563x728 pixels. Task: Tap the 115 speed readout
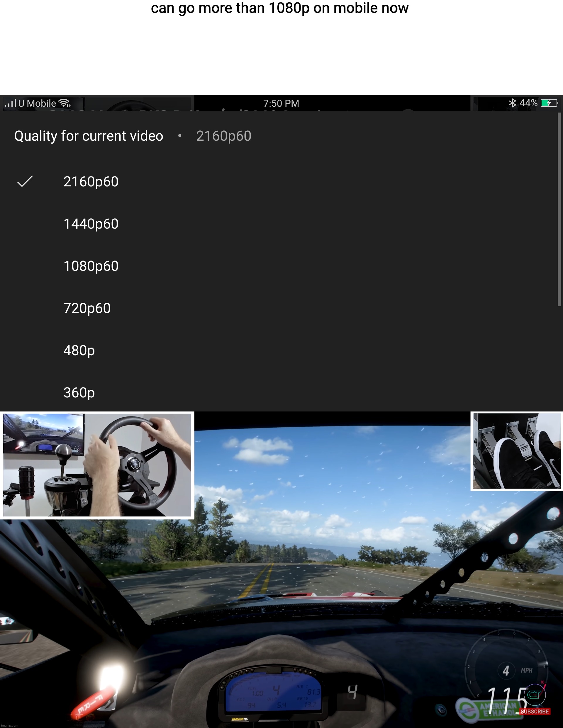click(507, 701)
